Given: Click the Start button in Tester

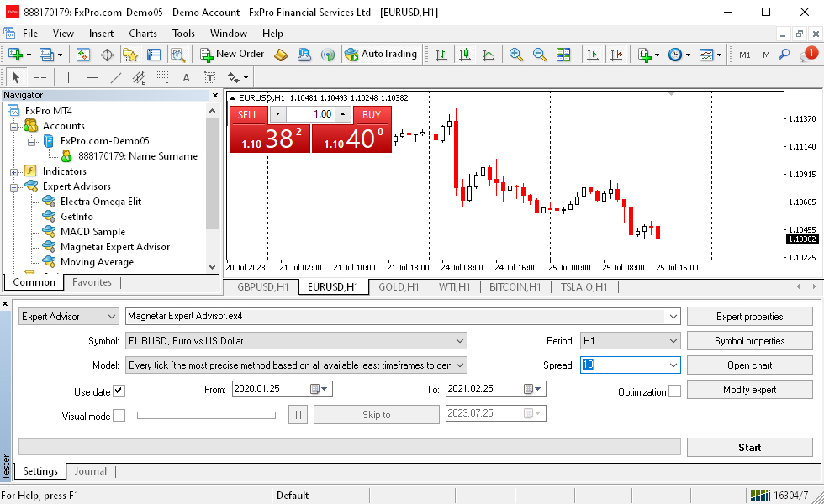Looking at the screenshot, I should pyautogui.click(x=750, y=447).
